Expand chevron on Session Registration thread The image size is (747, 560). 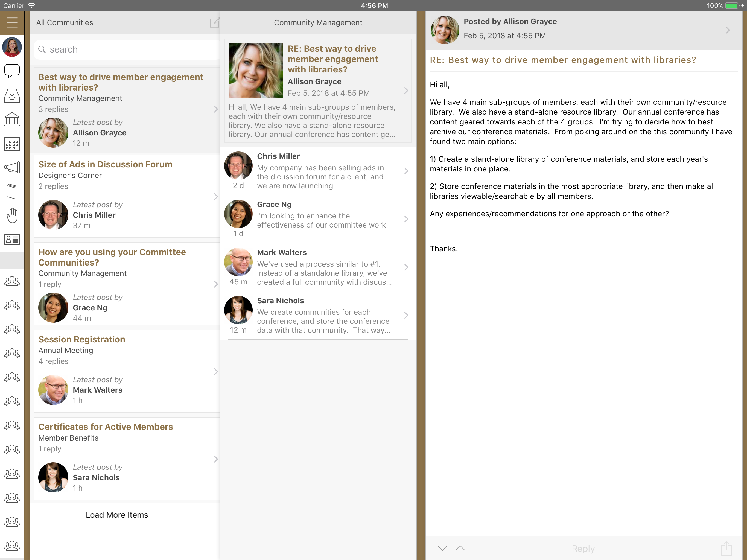coord(216,372)
